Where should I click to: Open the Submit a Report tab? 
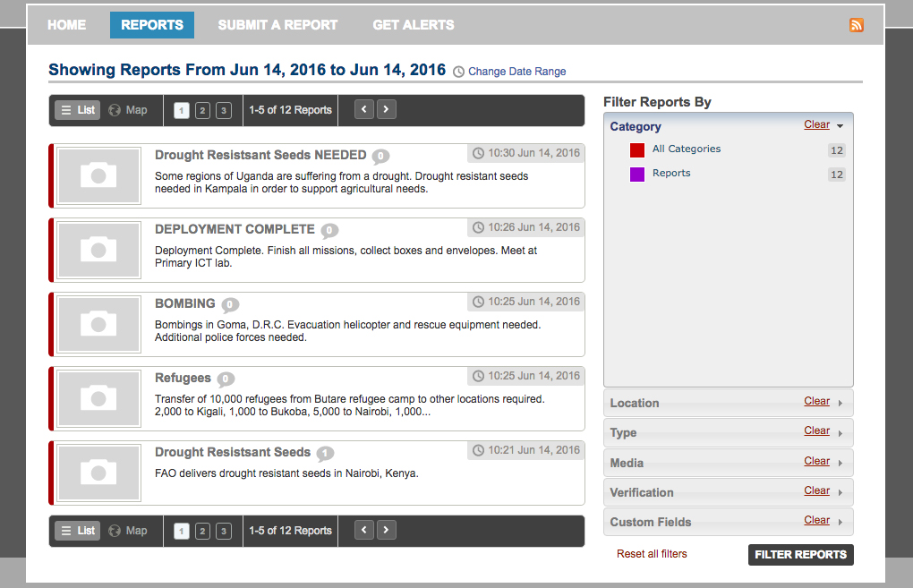coord(277,25)
